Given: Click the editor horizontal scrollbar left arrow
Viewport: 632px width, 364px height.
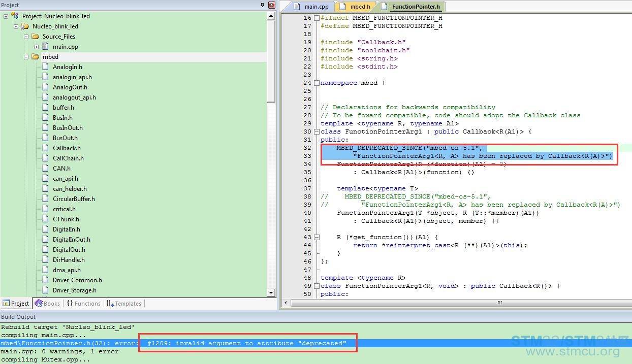Looking at the screenshot, I should (x=286, y=303).
